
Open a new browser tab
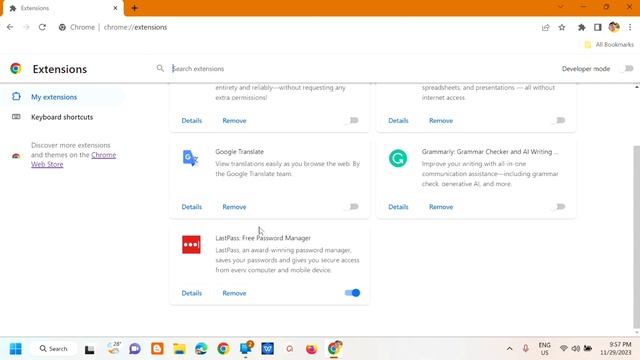[x=134, y=8]
